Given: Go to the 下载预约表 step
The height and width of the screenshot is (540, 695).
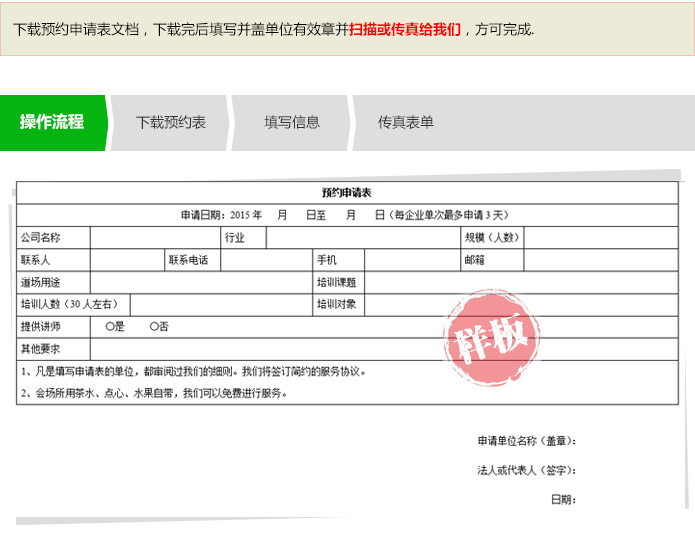Looking at the screenshot, I should tap(171, 122).
